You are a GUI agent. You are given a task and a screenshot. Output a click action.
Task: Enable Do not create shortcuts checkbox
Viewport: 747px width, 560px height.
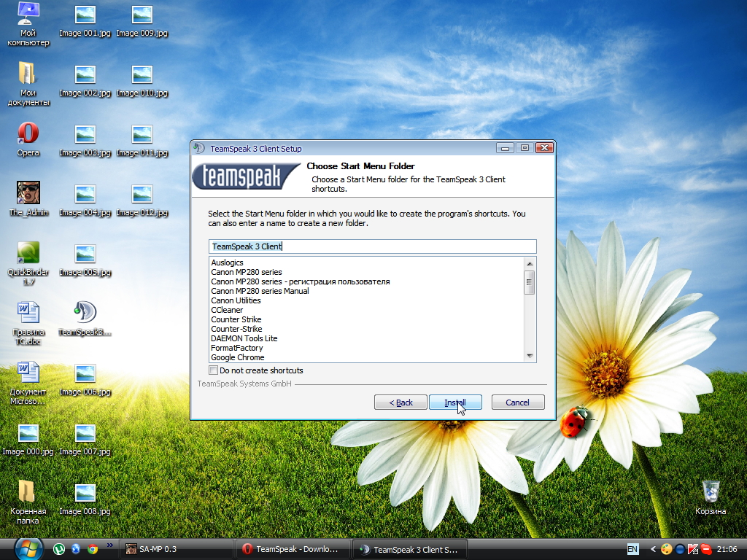coord(214,370)
